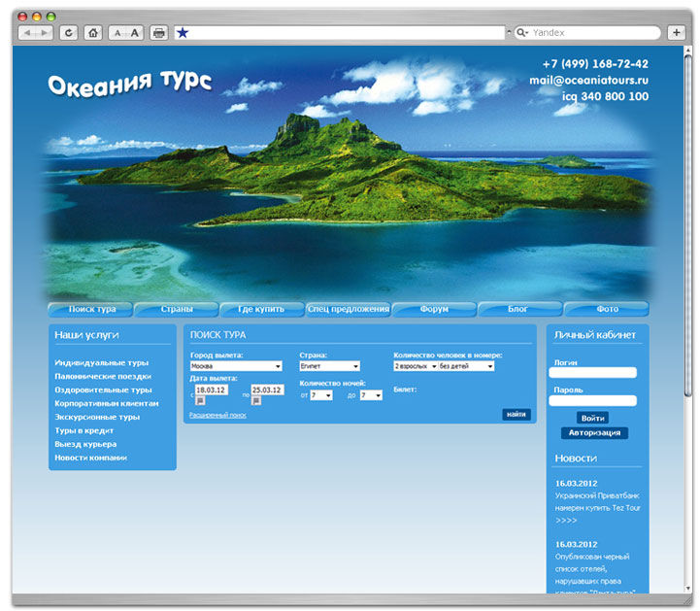Click the printer icon in toolbar

(x=159, y=33)
